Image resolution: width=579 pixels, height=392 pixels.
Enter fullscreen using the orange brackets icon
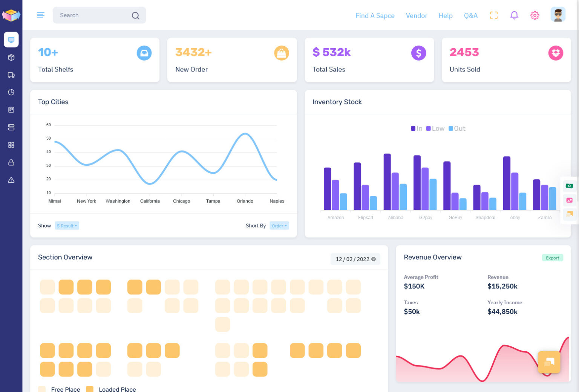(x=494, y=15)
